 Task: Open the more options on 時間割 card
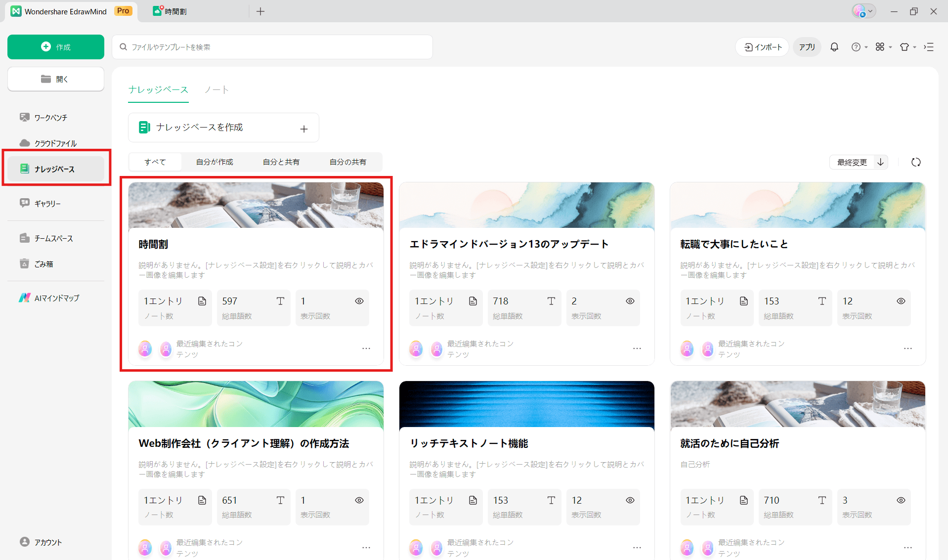[366, 348]
